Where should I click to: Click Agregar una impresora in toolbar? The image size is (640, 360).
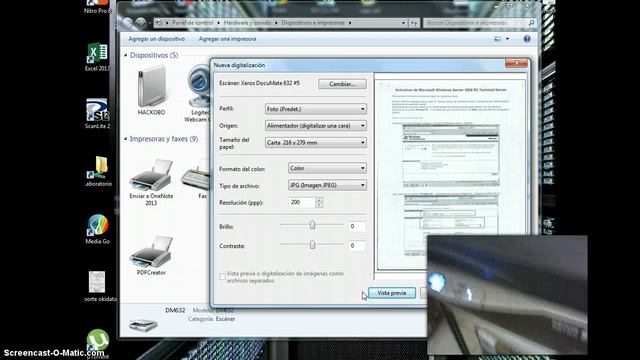tap(227, 39)
